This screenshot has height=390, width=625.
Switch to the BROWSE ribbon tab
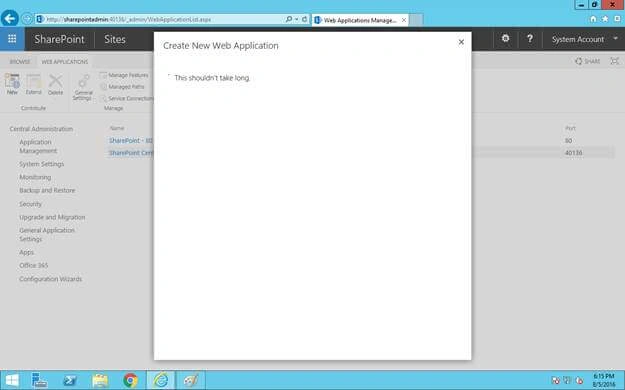20,62
